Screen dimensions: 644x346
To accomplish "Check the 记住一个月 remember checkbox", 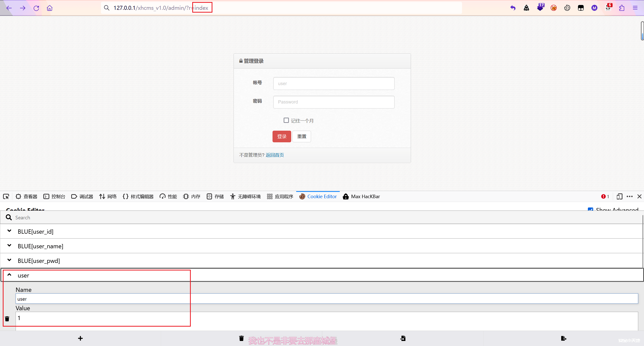I will tap(286, 120).
